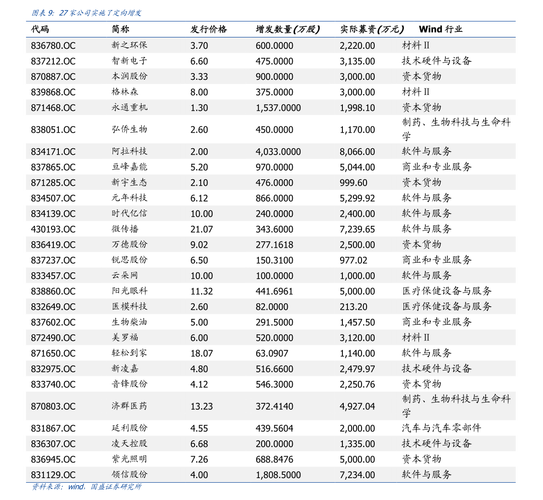Select code cell 832975.OC
The width and height of the screenshot is (543, 500).
pyautogui.click(x=53, y=369)
